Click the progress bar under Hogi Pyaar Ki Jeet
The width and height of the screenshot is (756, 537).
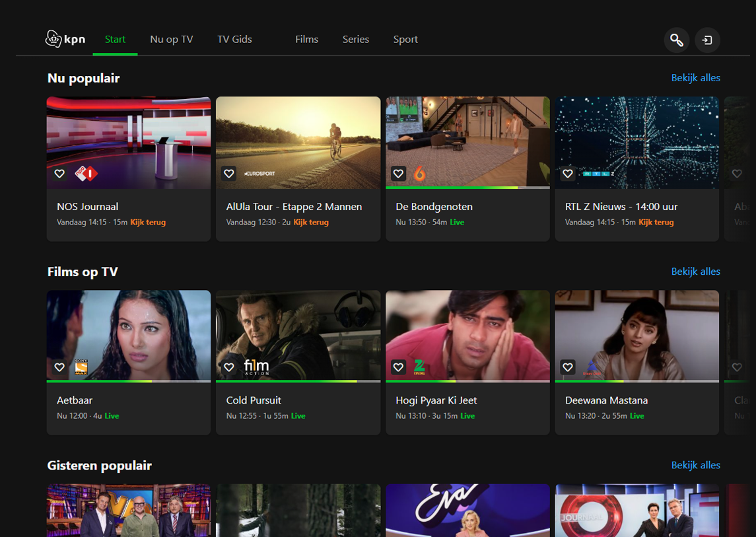[x=467, y=381]
